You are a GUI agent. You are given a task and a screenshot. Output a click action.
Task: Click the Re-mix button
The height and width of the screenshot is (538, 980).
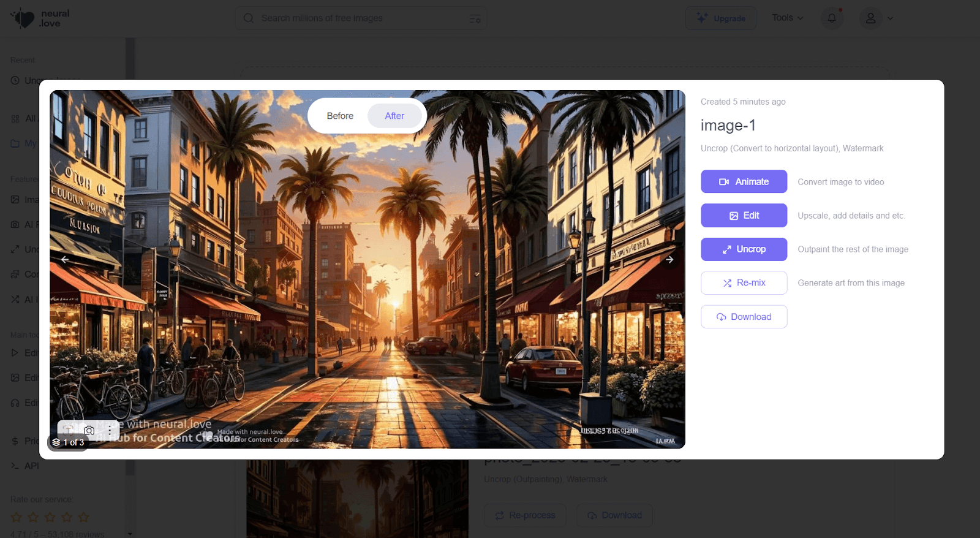click(x=744, y=282)
